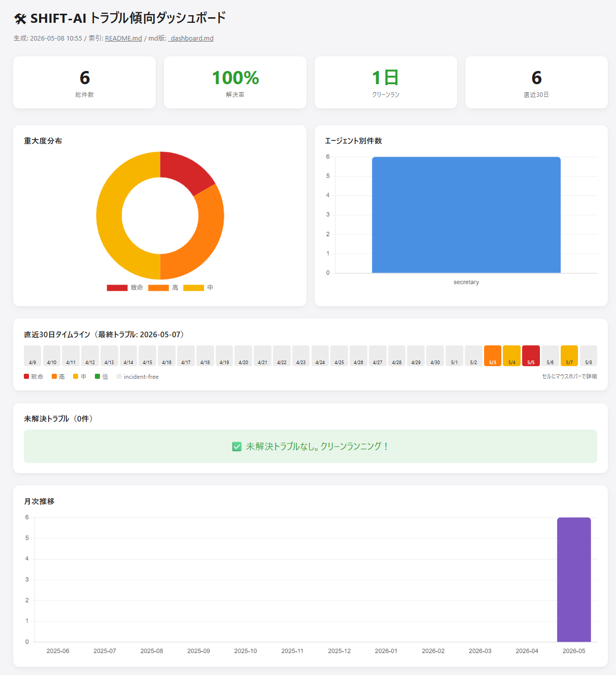Open the _dashboard.md link
Image resolution: width=616 pixels, height=675 pixels.
coord(191,38)
